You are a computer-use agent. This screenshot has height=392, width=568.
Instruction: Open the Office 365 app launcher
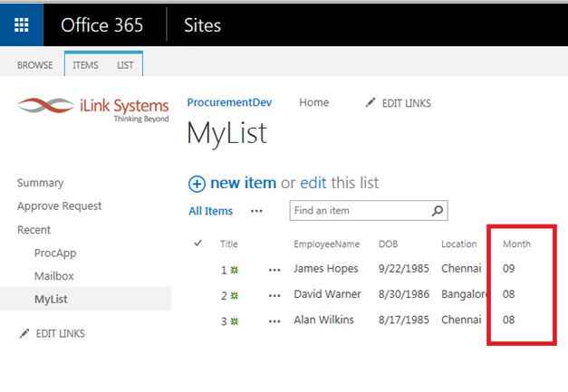tap(22, 24)
